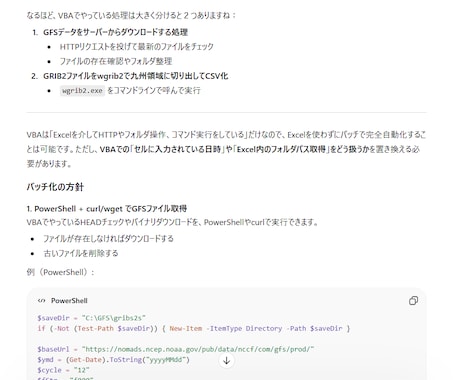Viewport: 460px width, 380px height.
Task: Click code line starting with $ymd
Action: point(113,360)
